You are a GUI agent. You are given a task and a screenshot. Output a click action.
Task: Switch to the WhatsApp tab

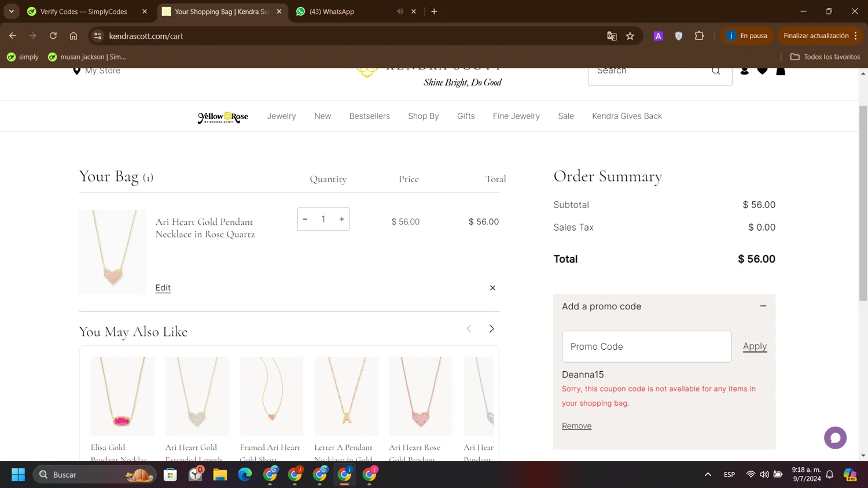pos(332,12)
